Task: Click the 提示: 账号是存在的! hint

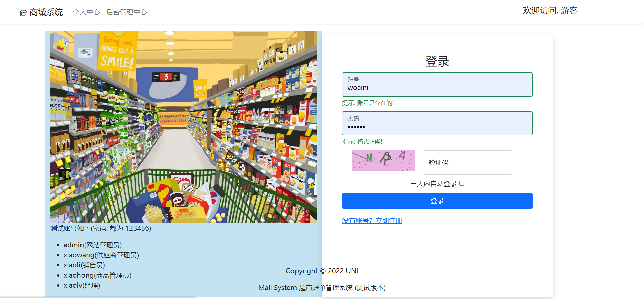Action: 368,103
